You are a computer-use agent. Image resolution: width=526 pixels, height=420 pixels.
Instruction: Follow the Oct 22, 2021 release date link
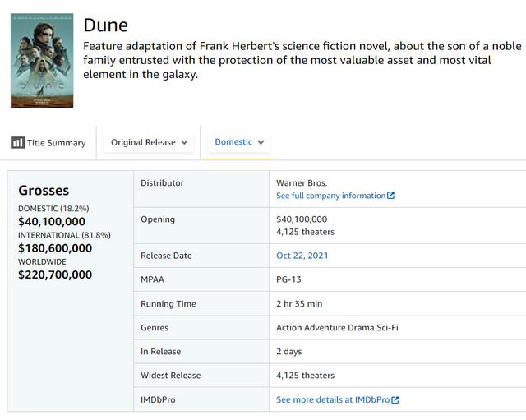302,256
